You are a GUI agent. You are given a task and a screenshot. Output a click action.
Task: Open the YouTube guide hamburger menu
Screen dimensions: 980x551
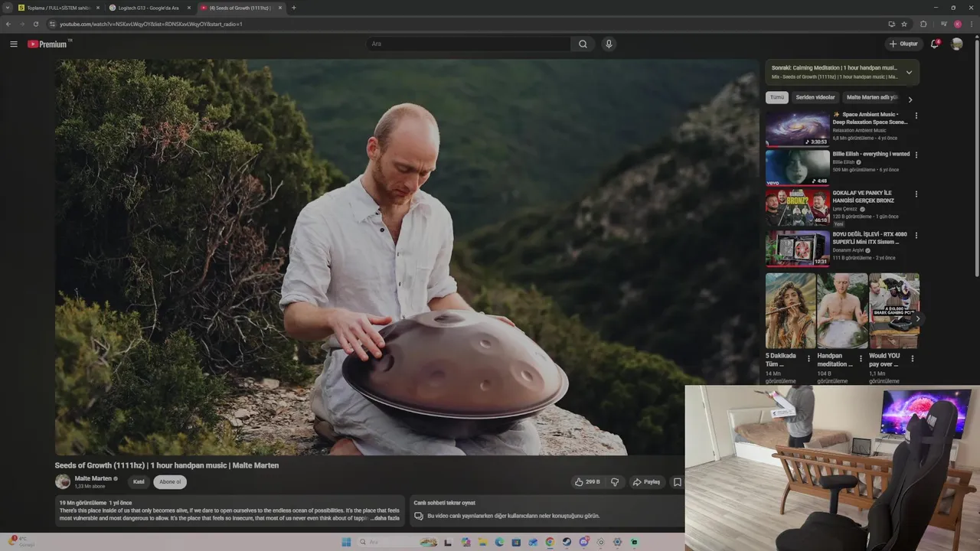(14, 44)
